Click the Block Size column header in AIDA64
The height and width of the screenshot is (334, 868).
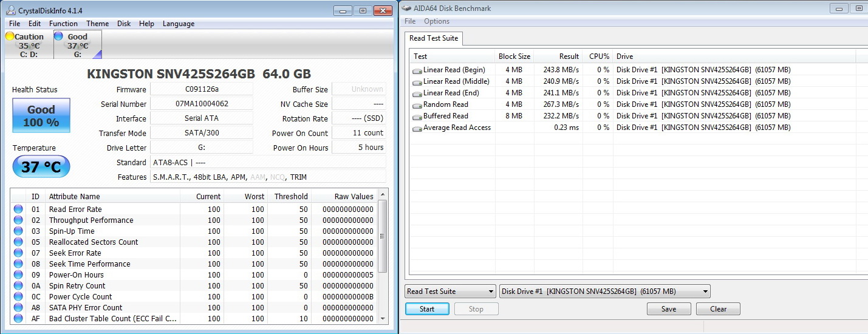click(x=514, y=56)
